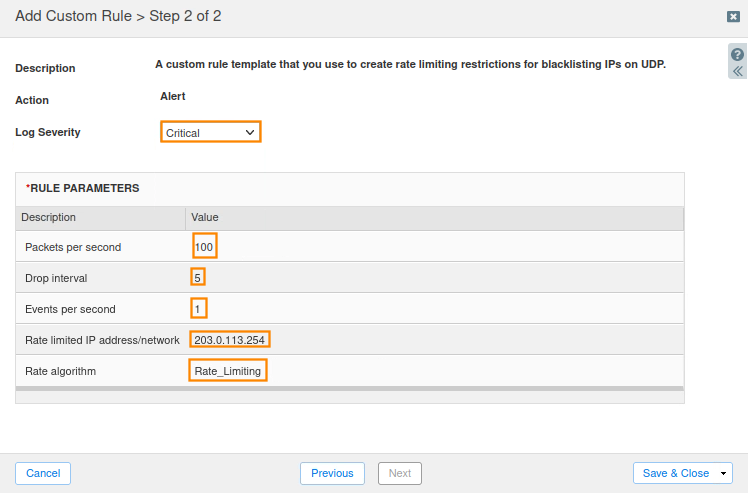The image size is (748, 493).
Task: Click Save & Close
Action: (675, 473)
